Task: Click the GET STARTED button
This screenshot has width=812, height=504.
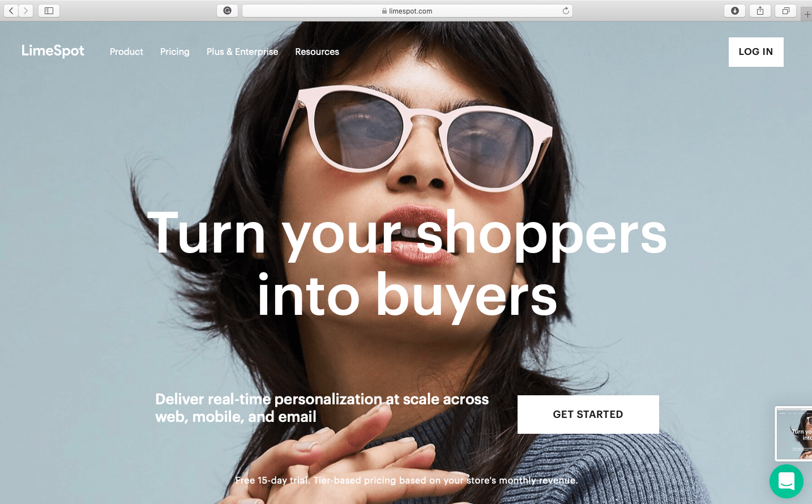Action: 588,415
